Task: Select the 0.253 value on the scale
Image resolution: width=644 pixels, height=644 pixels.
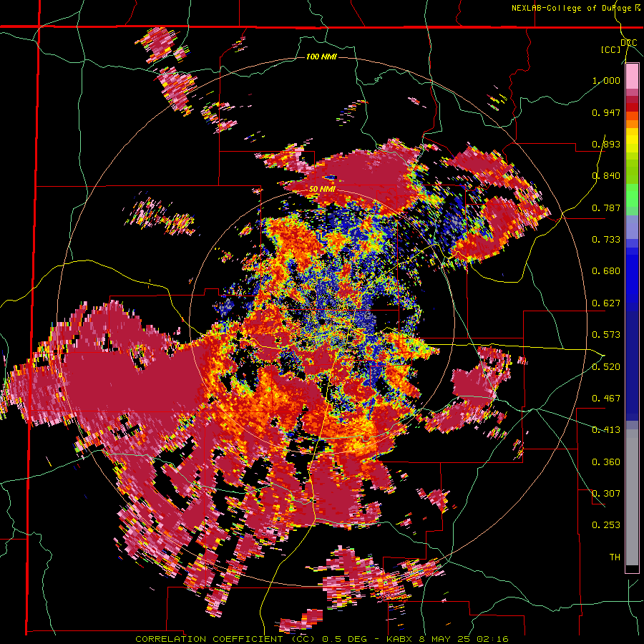Action: coord(606,525)
